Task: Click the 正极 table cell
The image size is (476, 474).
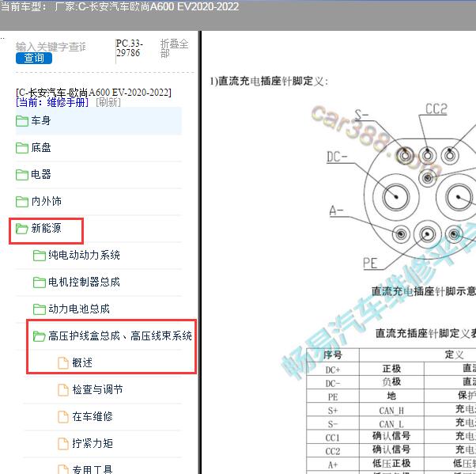Action: (x=391, y=369)
